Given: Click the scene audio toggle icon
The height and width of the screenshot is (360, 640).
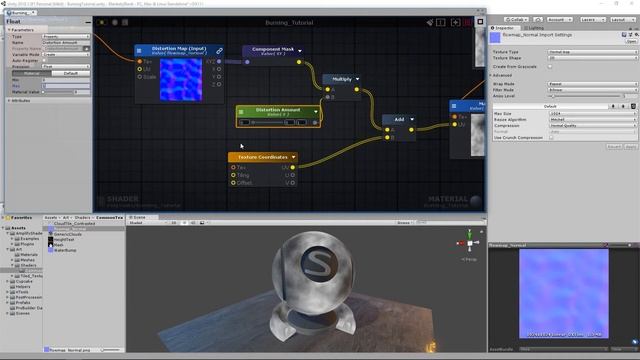Looking at the screenshot, I should point(193,223).
